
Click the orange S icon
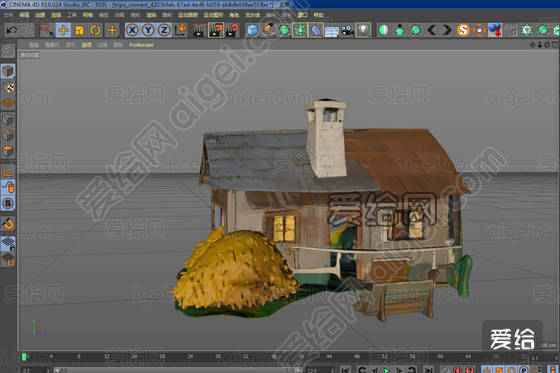click(463, 30)
